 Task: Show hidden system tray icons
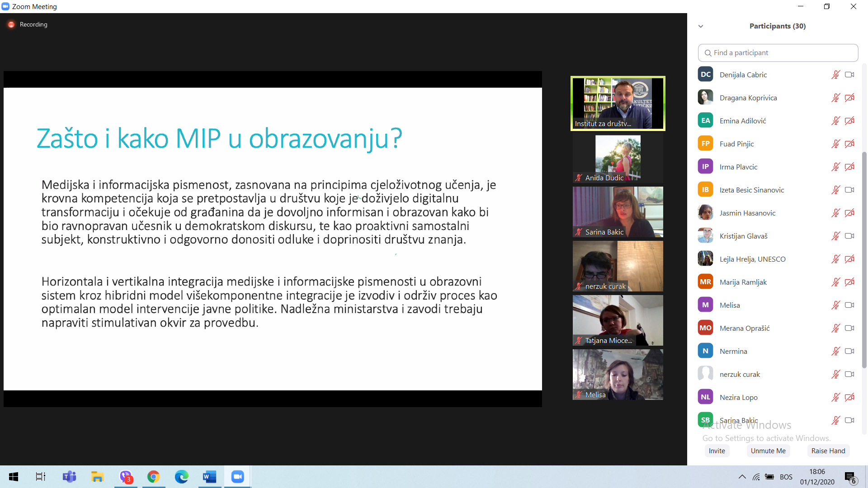(742, 477)
